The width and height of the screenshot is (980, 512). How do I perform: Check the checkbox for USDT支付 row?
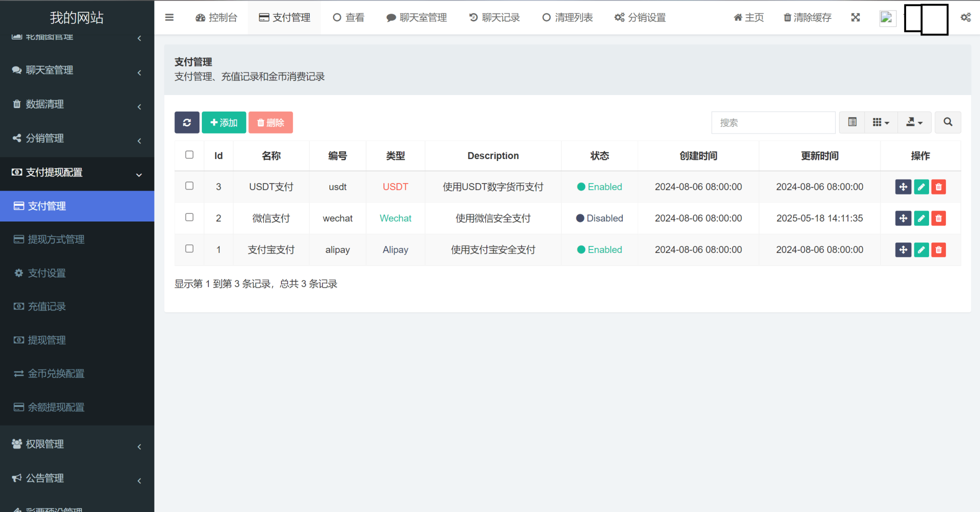pos(189,185)
